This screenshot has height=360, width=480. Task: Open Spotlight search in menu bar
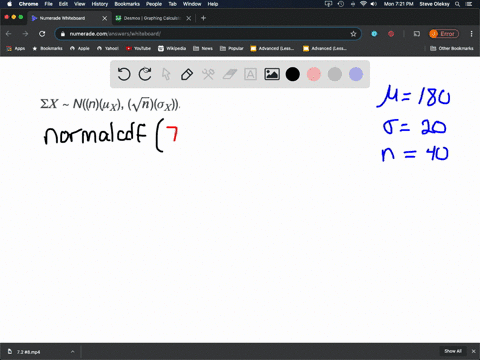pyautogui.click(x=458, y=4)
